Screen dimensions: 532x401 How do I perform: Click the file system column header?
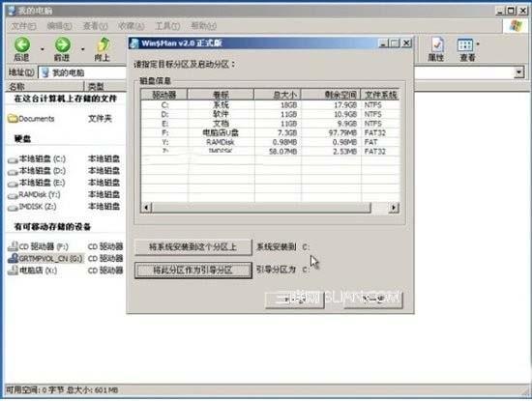pyautogui.click(x=380, y=95)
